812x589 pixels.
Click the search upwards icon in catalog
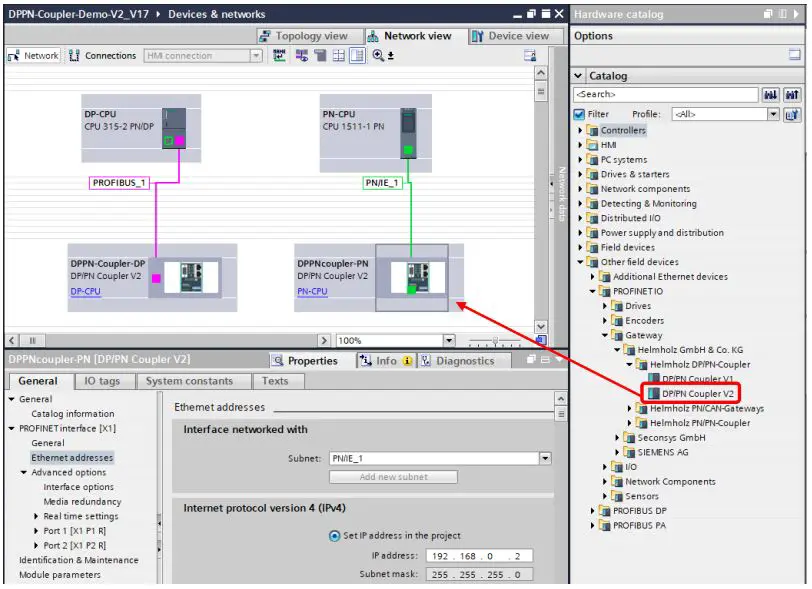[792, 94]
